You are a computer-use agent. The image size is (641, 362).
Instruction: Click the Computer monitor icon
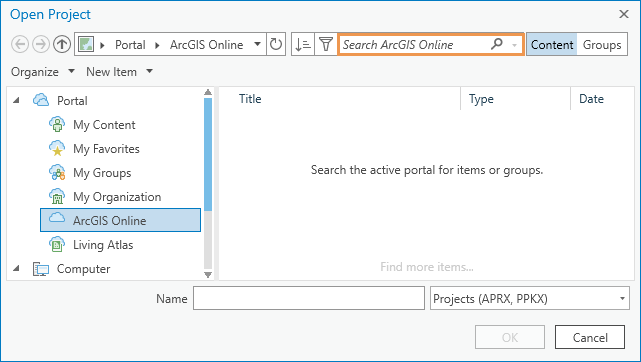[x=41, y=269]
